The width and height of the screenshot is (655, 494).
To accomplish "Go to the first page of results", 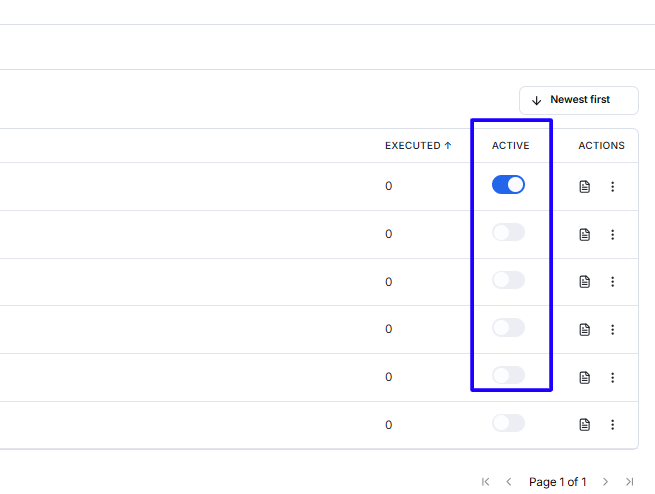I will tap(485, 482).
